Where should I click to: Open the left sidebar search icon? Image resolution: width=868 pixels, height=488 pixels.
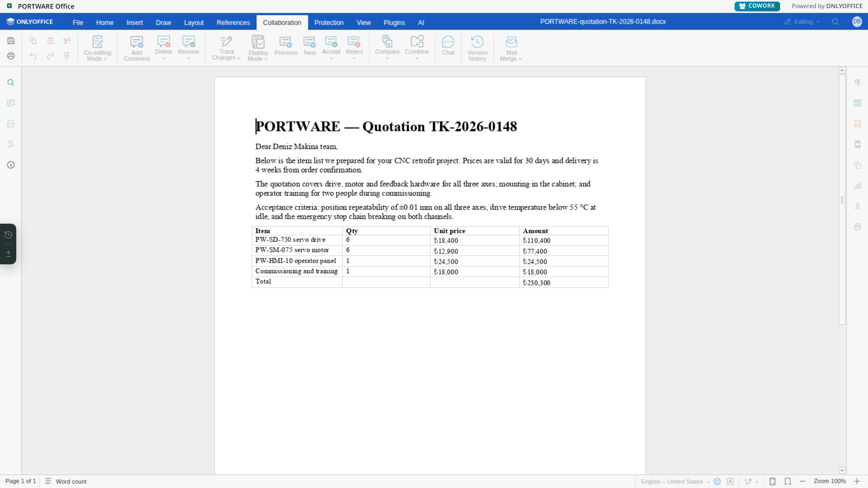[x=11, y=82]
